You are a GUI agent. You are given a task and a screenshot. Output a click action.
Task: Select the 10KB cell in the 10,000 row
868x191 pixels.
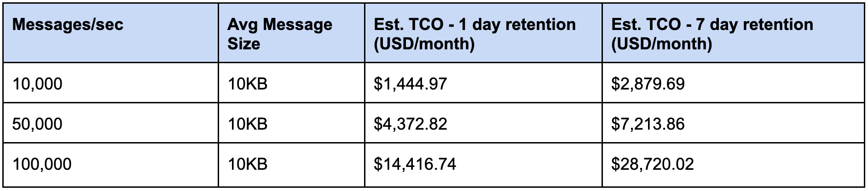coord(248,84)
